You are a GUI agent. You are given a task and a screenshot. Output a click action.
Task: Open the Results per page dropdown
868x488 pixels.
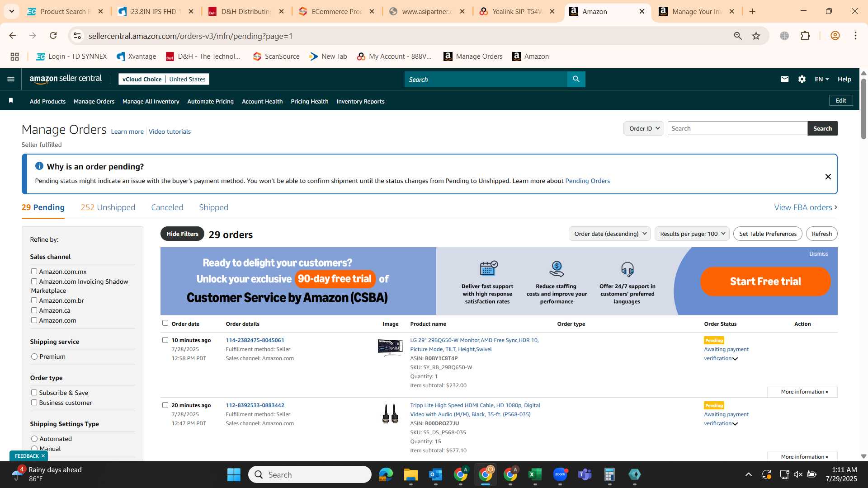tap(692, 234)
